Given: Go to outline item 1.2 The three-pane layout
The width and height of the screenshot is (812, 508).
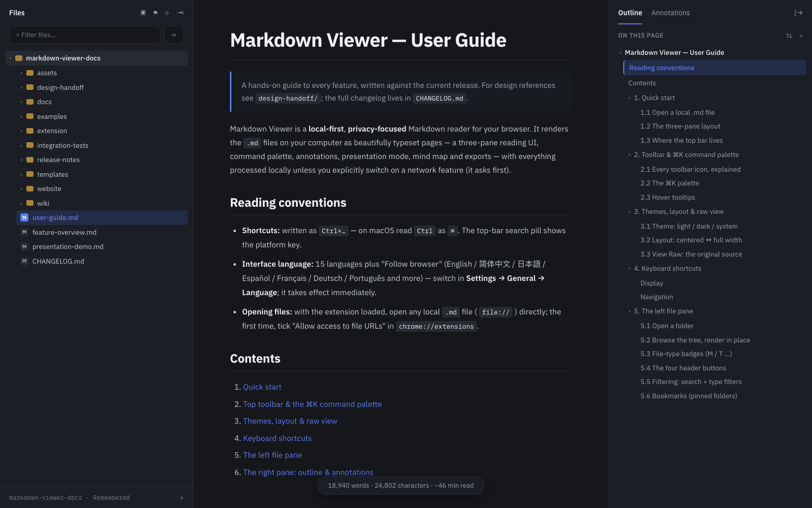Looking at the screenshot, I should [x=680, y=126].
